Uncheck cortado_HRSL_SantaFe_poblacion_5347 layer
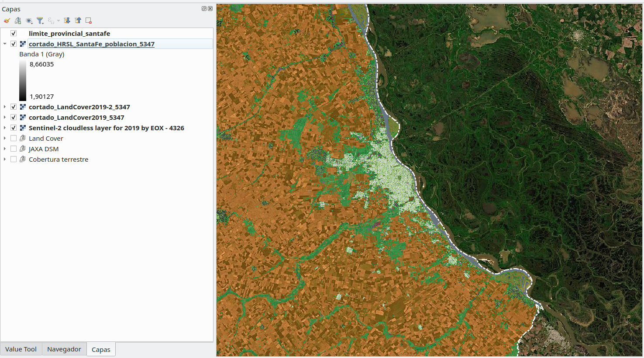The width and height of the screenshot is (644, 358). [14, 44]
